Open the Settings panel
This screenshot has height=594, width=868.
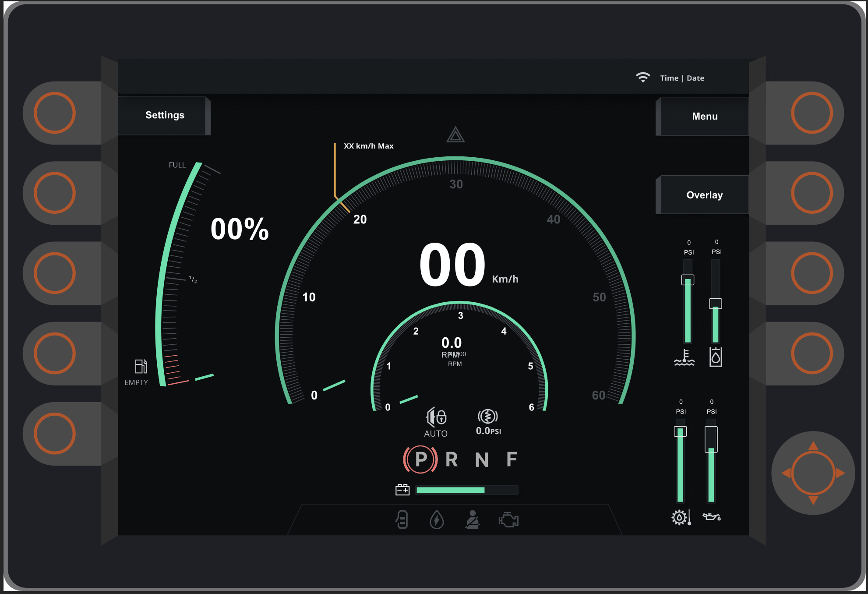tap(165, 115)
